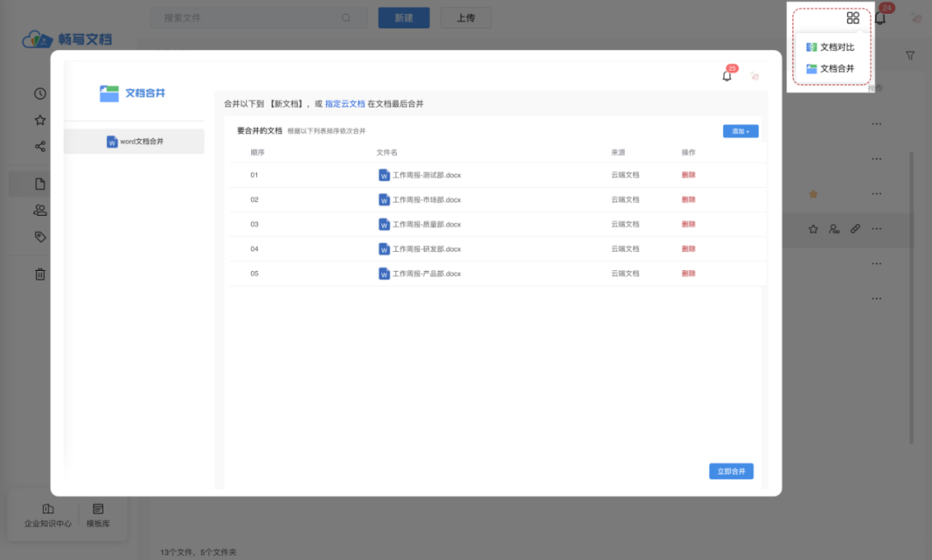Screen dimensions: 932x560
Task: Click the notification bell in dialog
Action: coord(727,76)
